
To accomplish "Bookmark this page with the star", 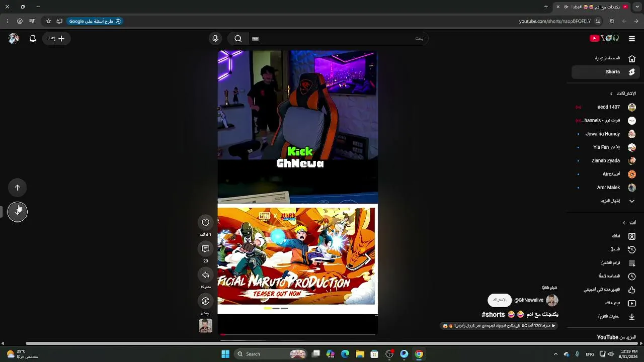I will (x=48, y=21).
